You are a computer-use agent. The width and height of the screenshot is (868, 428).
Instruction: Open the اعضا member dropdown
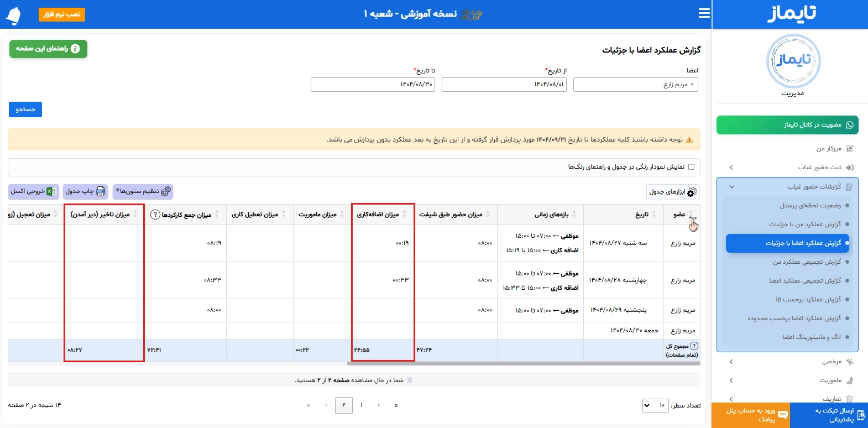636,85
